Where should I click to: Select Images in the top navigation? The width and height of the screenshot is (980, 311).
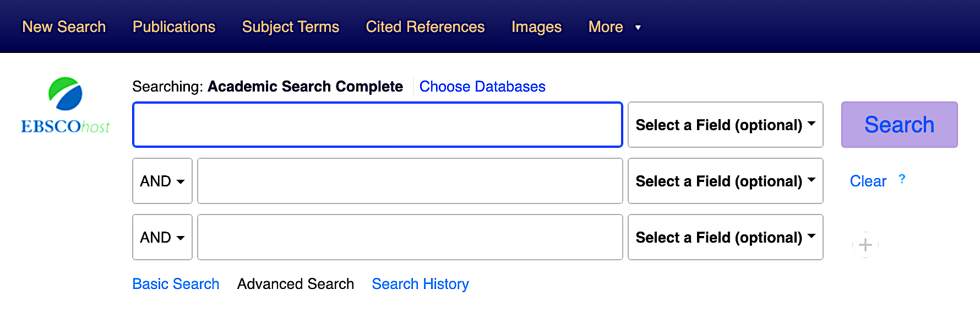click(536, 27)
